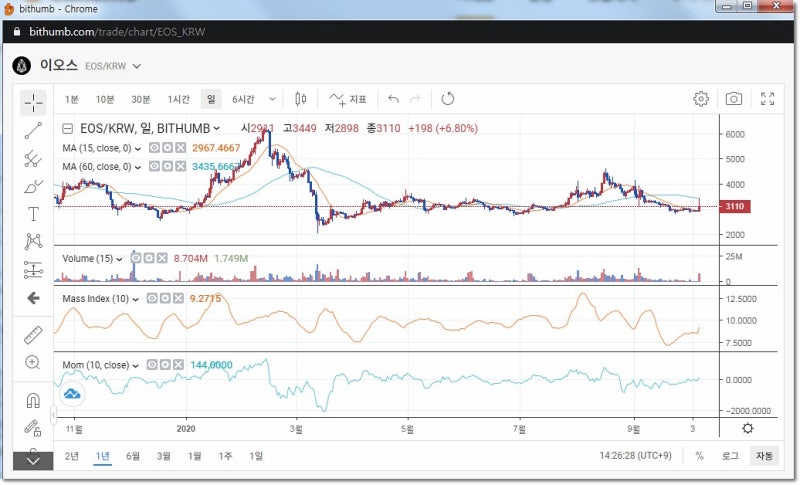The image size is (800, 485).
Task: Select the 1시간 interval
Action: tap(179, 99)
